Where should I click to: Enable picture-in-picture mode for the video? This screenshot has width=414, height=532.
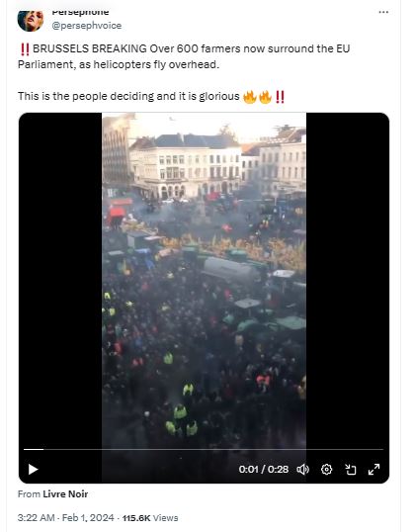point(350,470)
